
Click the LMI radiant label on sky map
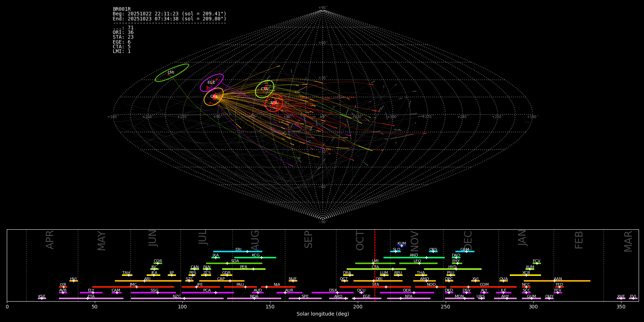point(171,72)
